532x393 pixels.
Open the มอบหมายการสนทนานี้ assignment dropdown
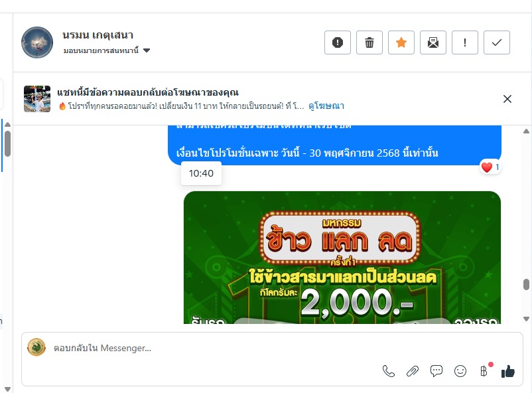coord(107,50)
